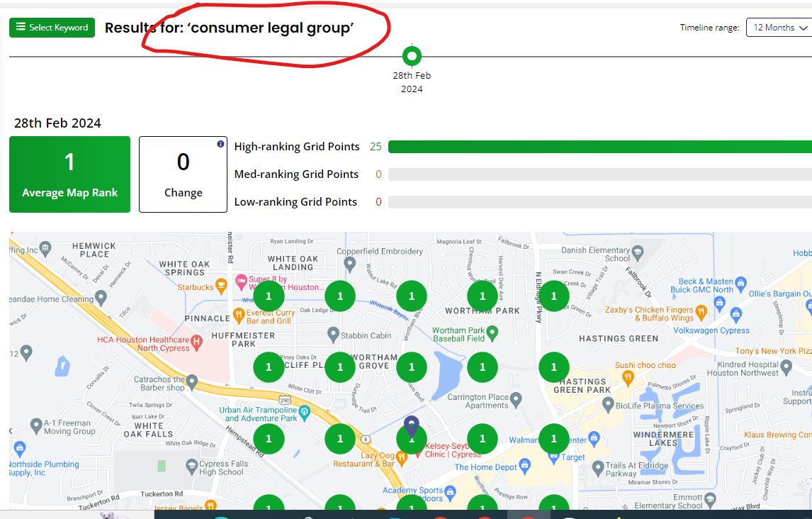
Task: Click the High-ranking Grid Points green bar
Action: tap(599, 147)
